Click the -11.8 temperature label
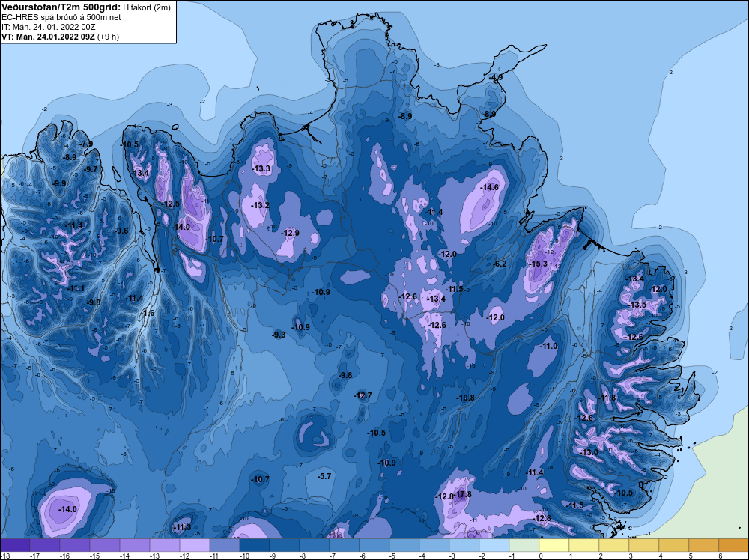749x560 pixels. [607, 398]
